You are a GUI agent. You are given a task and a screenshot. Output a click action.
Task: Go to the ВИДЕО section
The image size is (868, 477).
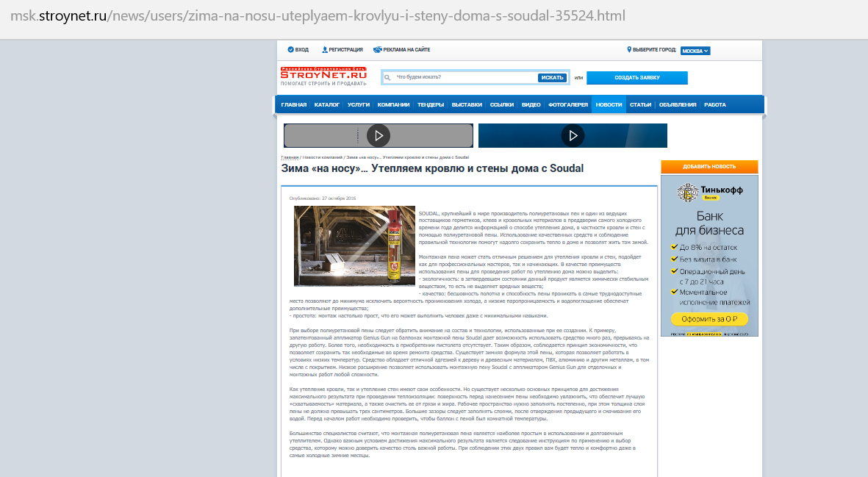point(531,104)
